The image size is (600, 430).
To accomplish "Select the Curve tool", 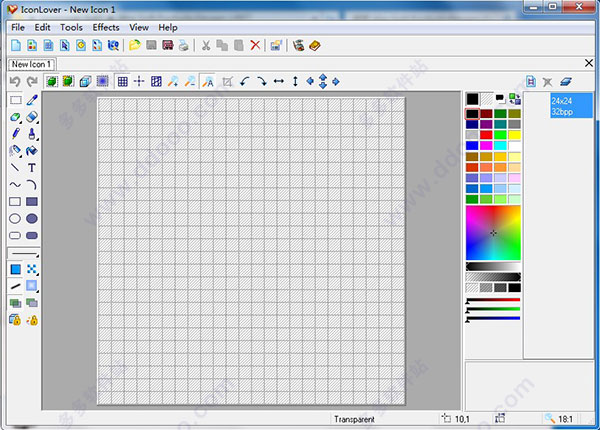I will click(x=15, y=185).
